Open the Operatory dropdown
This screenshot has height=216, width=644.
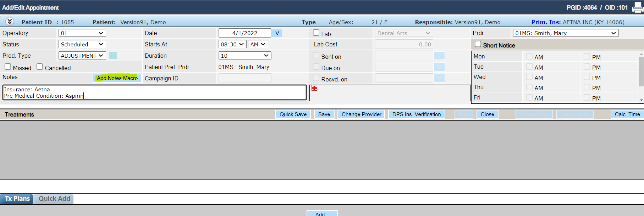pyautogui.click(x=82, y=33)
